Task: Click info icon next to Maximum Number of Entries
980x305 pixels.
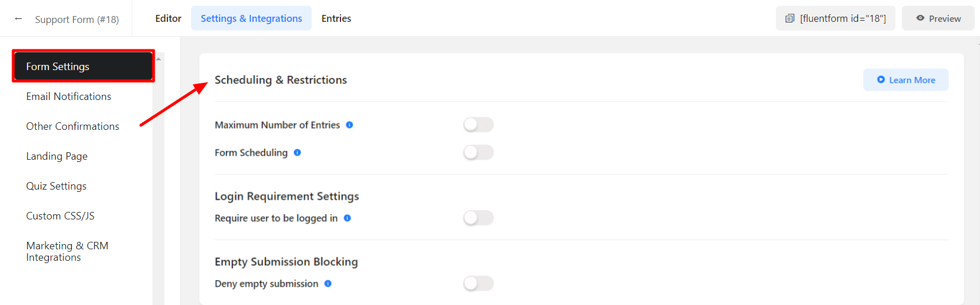Action: 349,125
